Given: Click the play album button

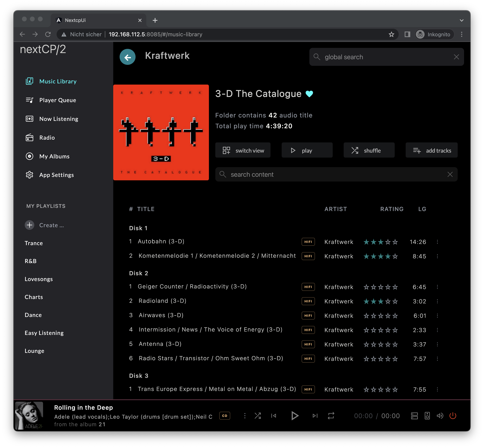Looking at the screenshot, I should click(307, 150).
